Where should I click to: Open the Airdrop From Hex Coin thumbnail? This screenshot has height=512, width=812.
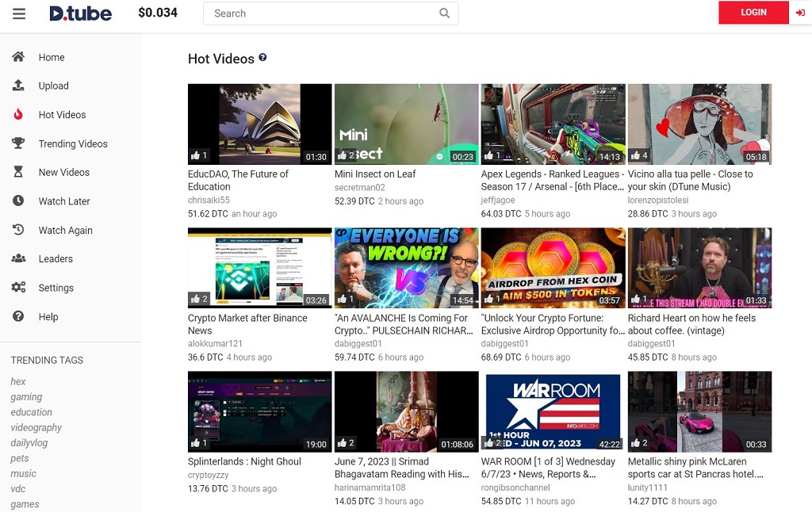click(x=553, y=268)
